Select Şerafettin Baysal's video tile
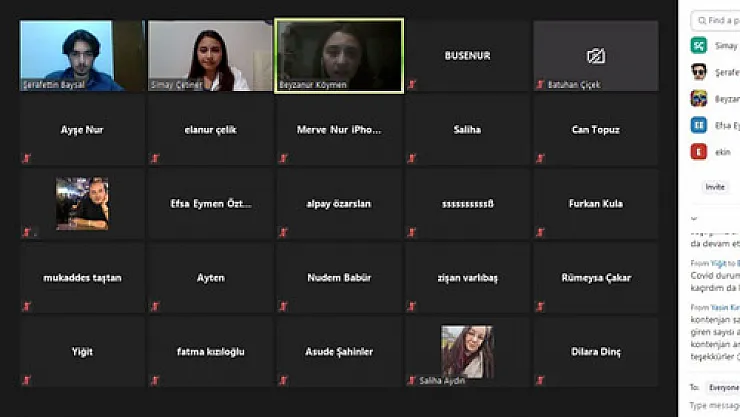The height and width of the screenshot is (417, 740). coord(81,56)
